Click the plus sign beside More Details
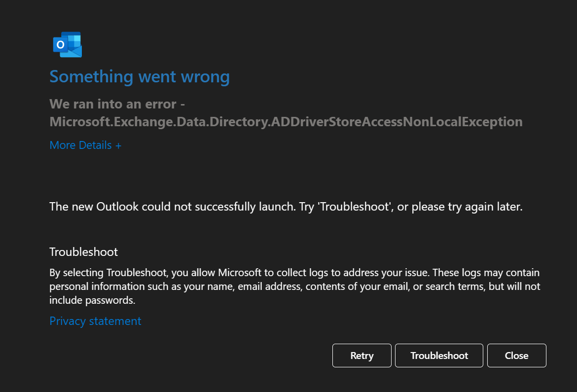The image size is (577, 392). pos(118,145)
